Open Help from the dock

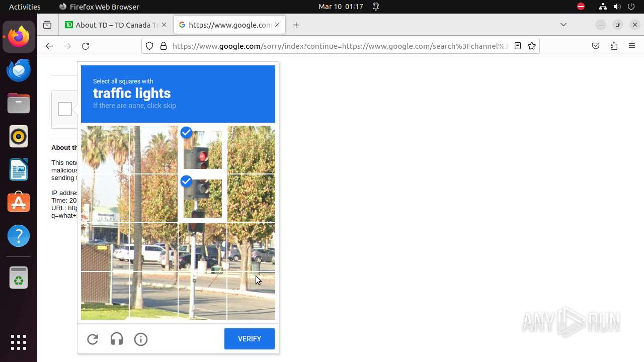(x=19, y=236)
